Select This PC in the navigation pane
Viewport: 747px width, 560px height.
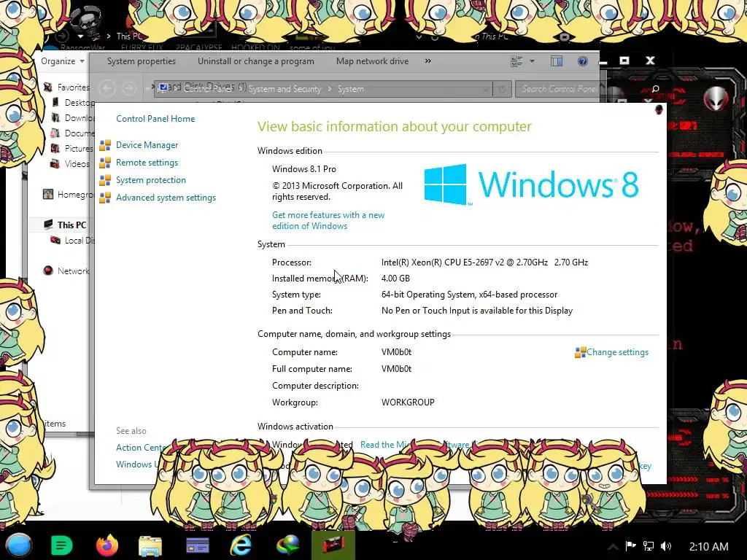click(71, 225)
